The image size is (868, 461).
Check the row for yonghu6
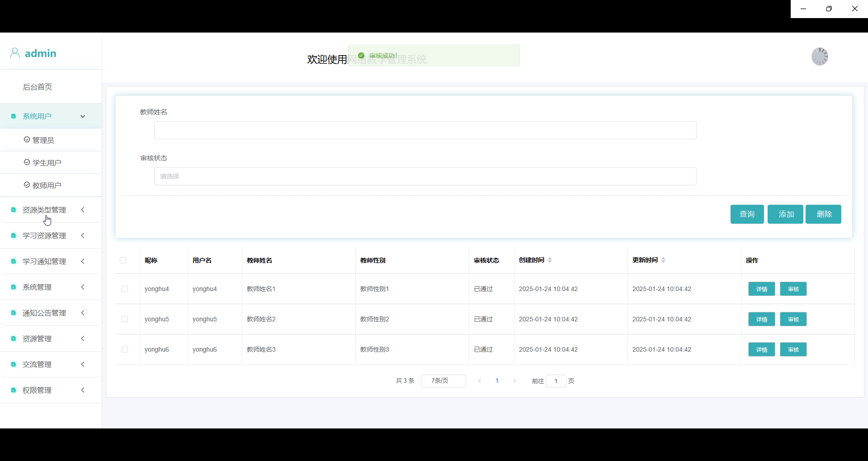click(125, 349)
